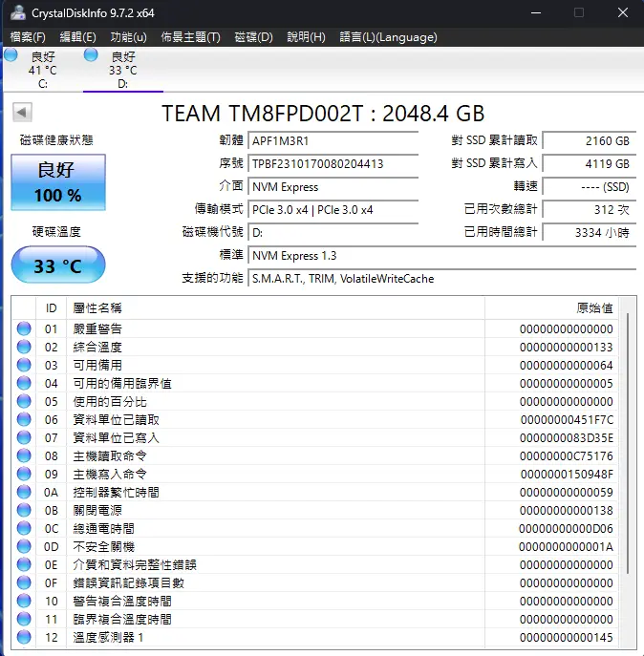Click the 原始值 column header
644x656 pixels.
(594, 307)
